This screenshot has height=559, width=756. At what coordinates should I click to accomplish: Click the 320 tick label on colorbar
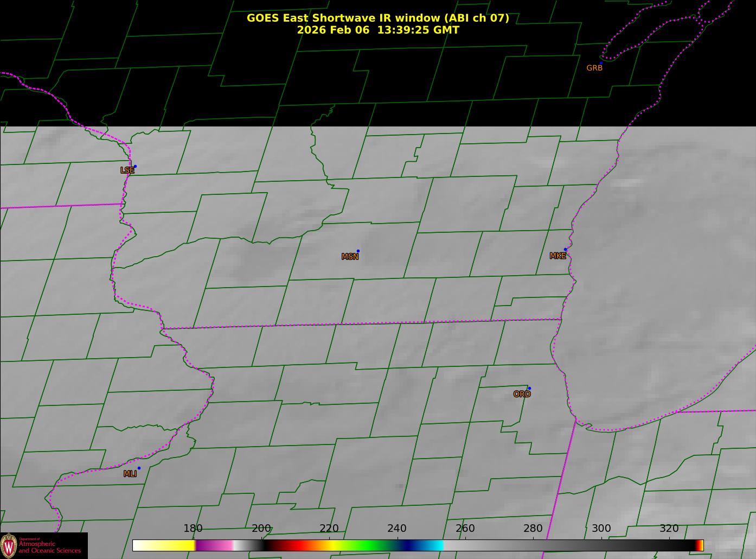[669, 529]
